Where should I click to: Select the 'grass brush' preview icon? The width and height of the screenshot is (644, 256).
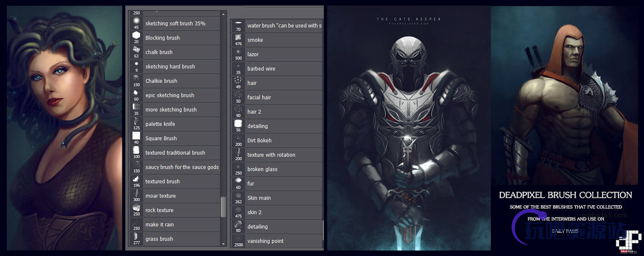pos(136,236)
